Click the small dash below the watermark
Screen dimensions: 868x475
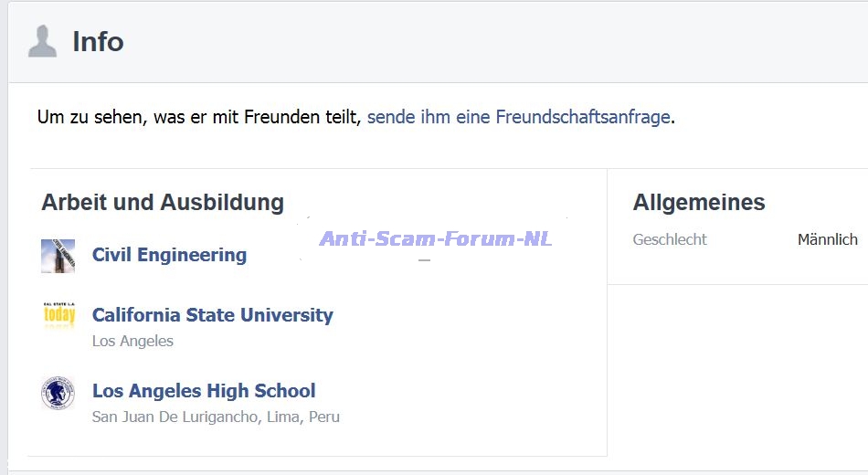[x=424, y=261]
